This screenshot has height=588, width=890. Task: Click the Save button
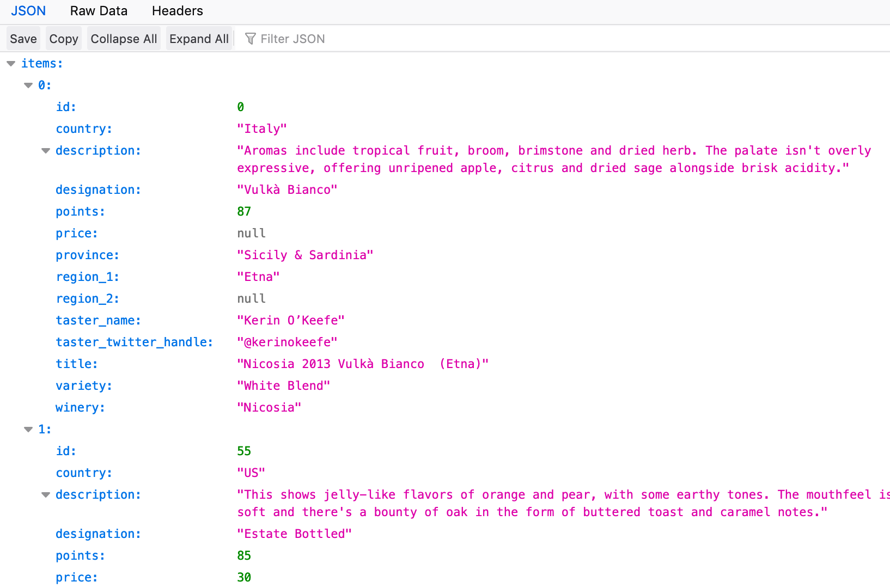click(x=23, y=38)
